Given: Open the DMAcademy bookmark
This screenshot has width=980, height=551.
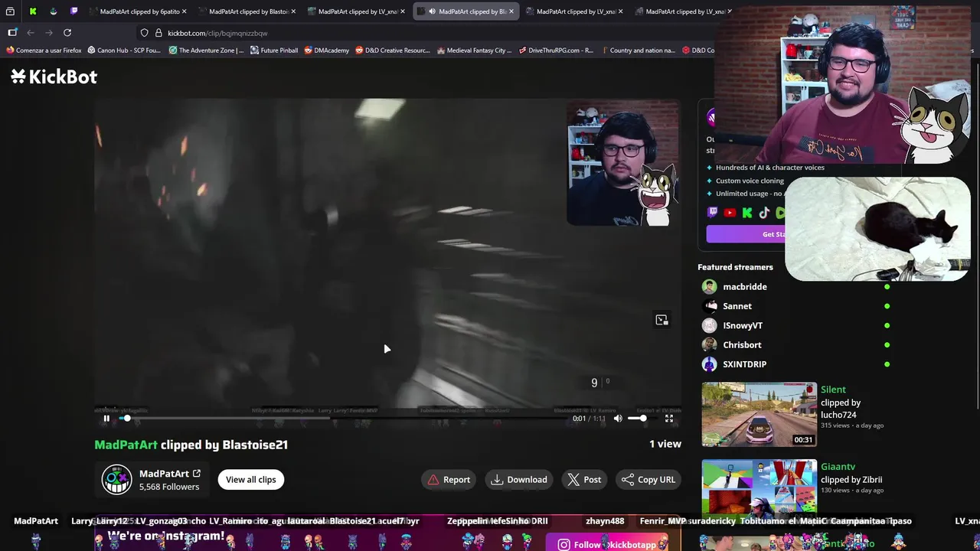Looking at the screenshot, I should 327,51.
